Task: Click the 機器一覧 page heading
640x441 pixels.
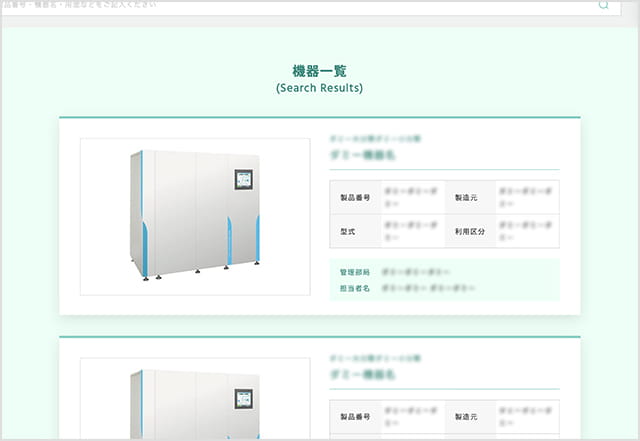Action: (319, 71)
